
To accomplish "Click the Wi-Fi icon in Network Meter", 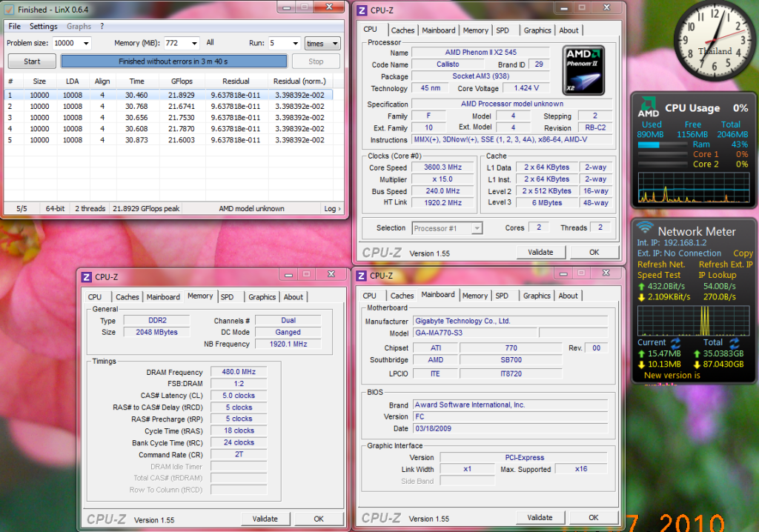I will [645, 228].
